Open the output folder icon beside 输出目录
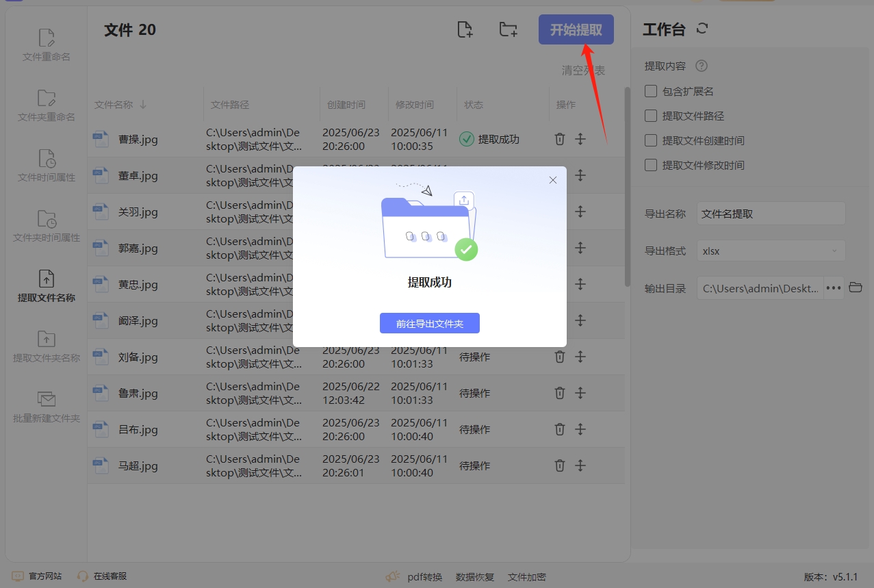Screen dimensions: 874x588 coord(856,287)
